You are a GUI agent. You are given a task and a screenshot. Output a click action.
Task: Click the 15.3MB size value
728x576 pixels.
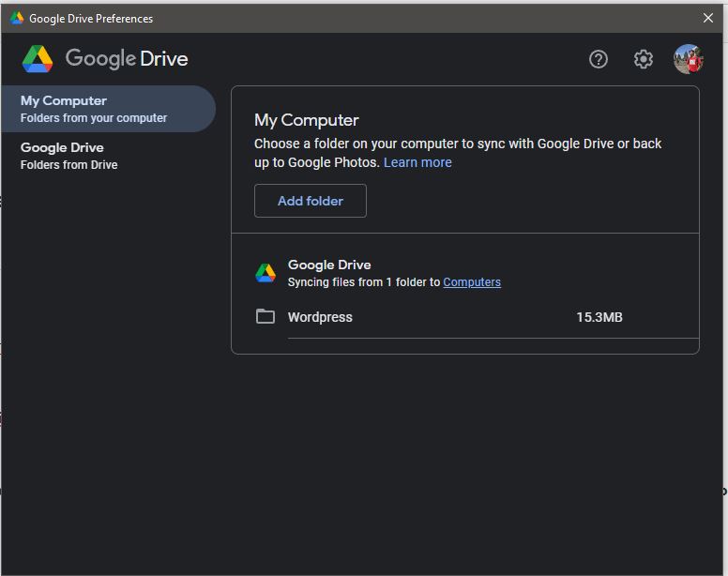(x=599, y=317)
